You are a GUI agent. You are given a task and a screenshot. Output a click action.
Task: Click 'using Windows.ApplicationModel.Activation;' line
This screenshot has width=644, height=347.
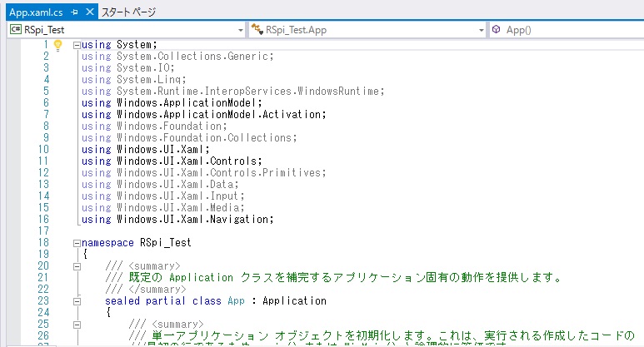click(204, 114)
